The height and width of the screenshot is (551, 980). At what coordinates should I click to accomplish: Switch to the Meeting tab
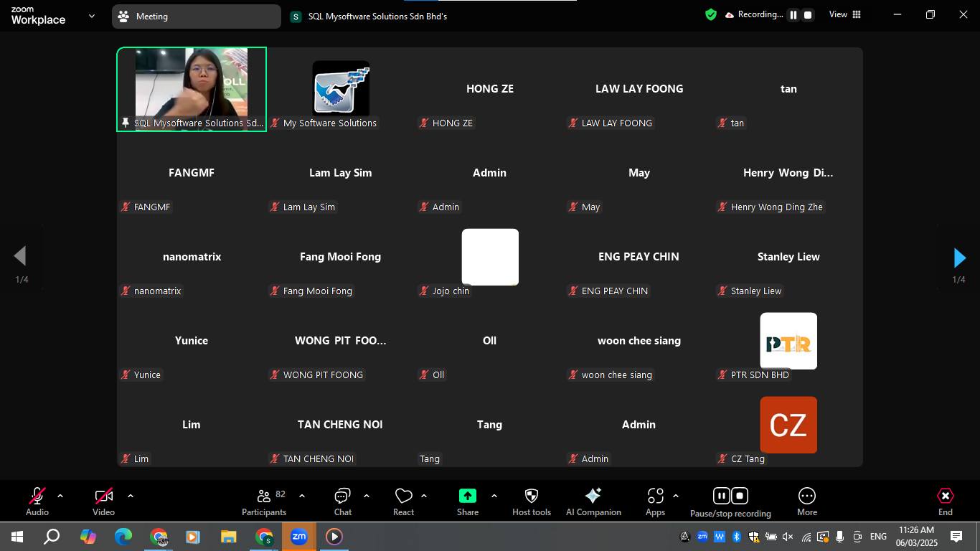pyautogui.click(x=196, y=16)
